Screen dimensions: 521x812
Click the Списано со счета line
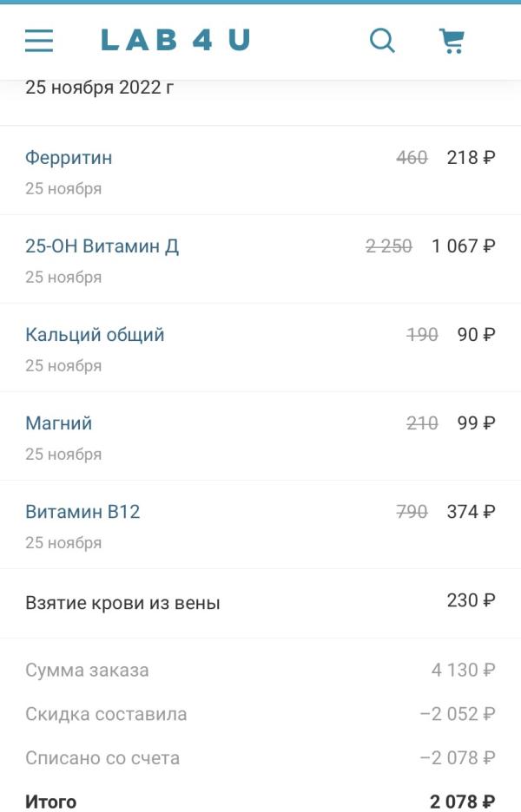pyautogui.click(x=260, y=758)
